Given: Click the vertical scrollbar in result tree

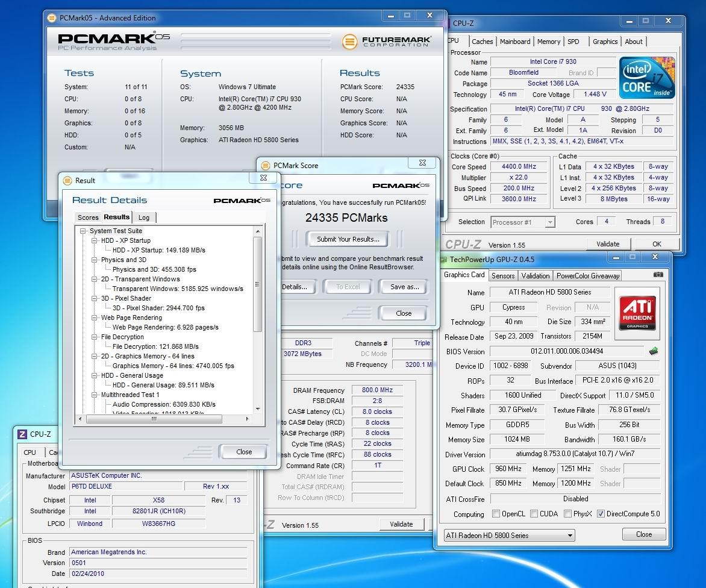Looking at the screenshot, I should coord(258,284).
